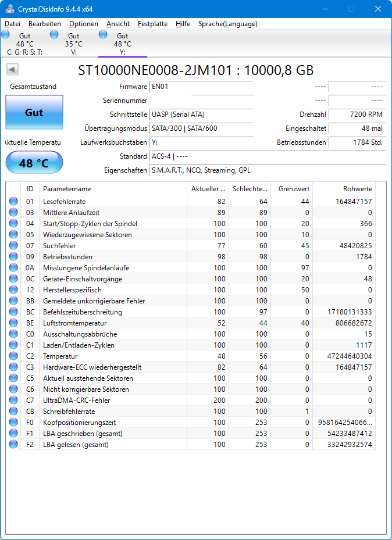
Task: Click the previous disk arrow button
Action: [x=12, y=70]
